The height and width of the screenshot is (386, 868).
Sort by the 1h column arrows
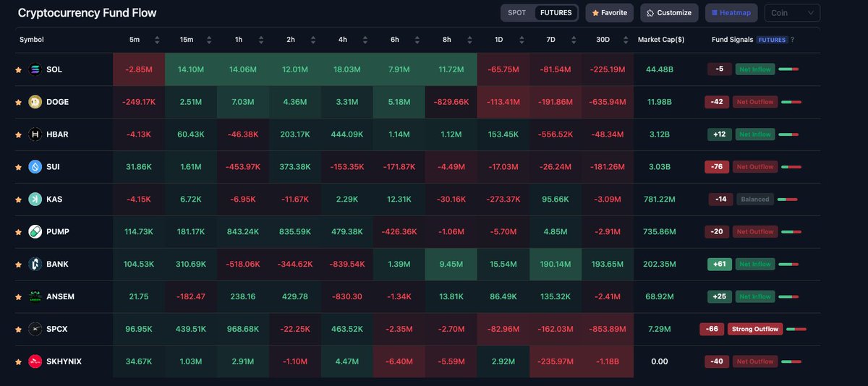(261, 40)
